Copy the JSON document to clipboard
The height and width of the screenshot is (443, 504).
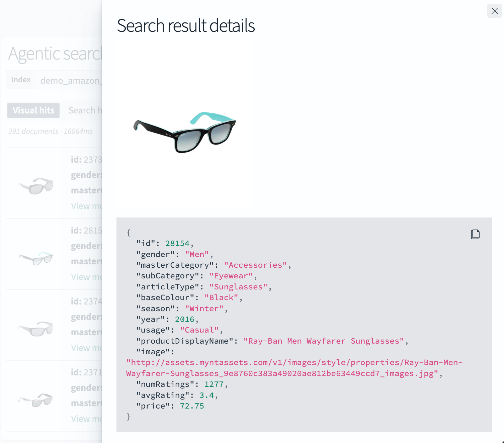pyautogui.click(x=475, y=234)
